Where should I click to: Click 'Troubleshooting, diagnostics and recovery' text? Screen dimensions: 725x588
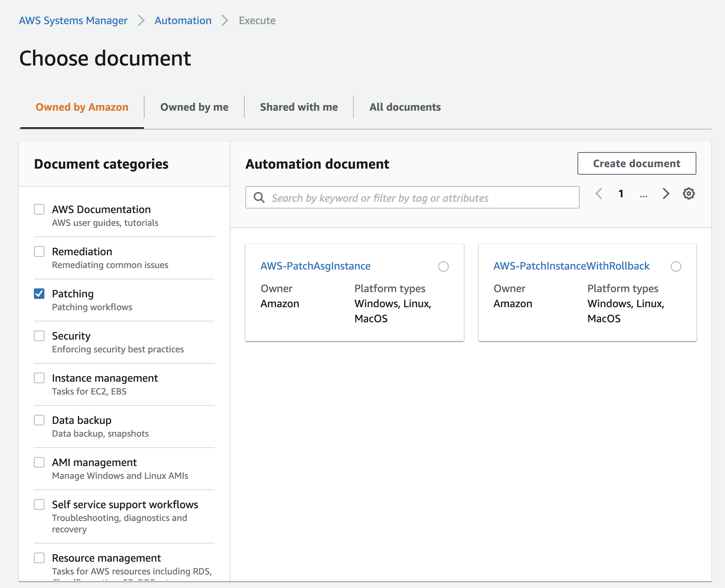tap(120, 524)
